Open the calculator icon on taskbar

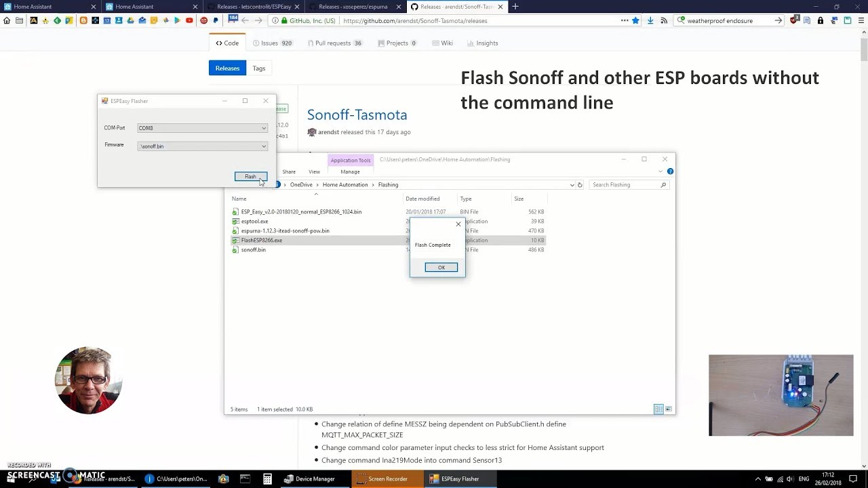point(267,479)
